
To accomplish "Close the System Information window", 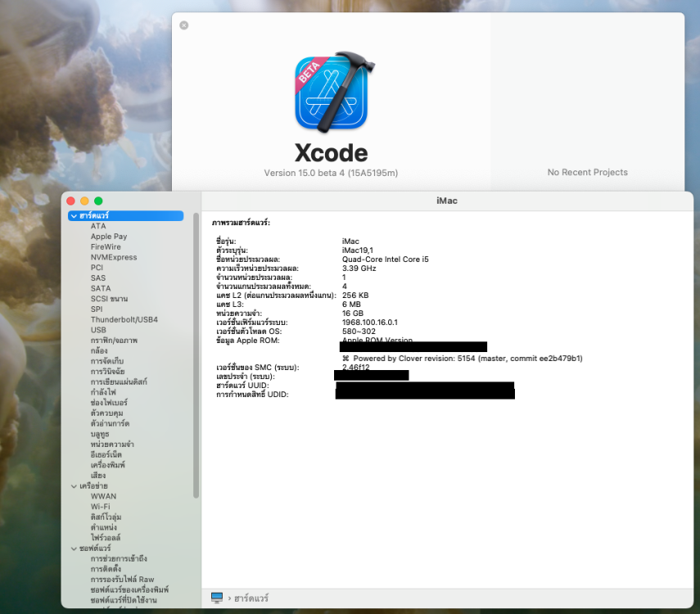I will [70, 201].
